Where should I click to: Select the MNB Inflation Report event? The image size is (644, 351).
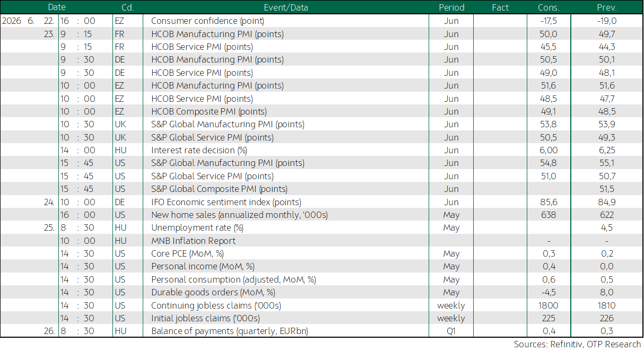(x=193, y=241)
